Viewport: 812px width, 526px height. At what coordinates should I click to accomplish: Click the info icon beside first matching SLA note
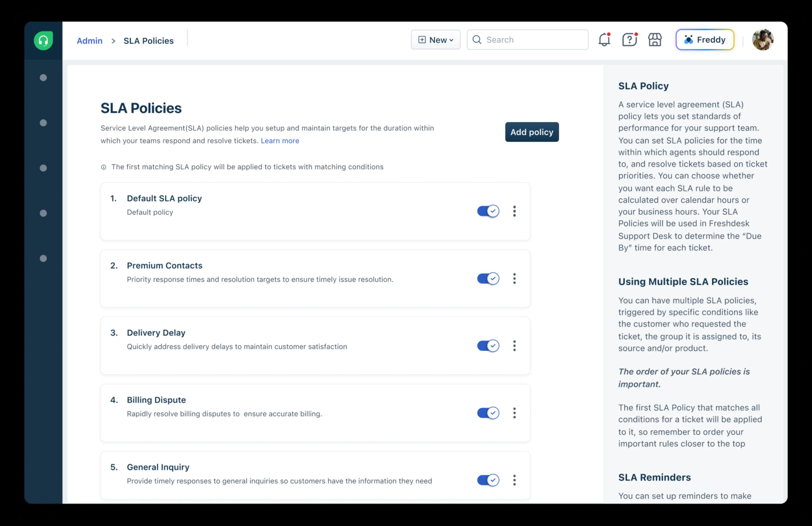coord(103,167)
